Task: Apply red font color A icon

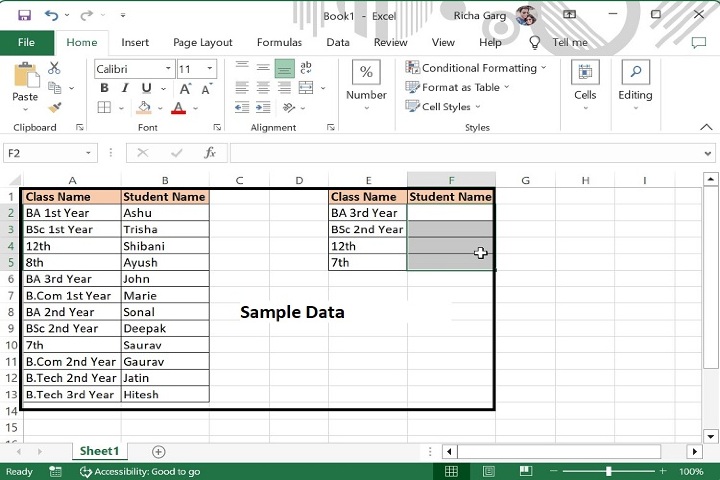Action: [179, 108]
